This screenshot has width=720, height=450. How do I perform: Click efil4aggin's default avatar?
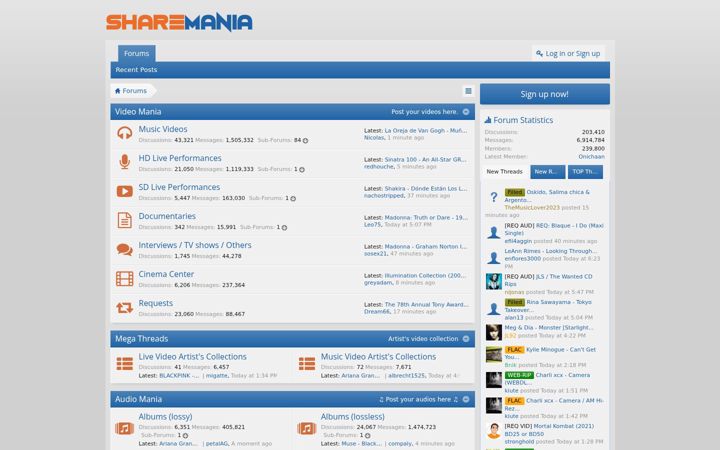point(494,232)
